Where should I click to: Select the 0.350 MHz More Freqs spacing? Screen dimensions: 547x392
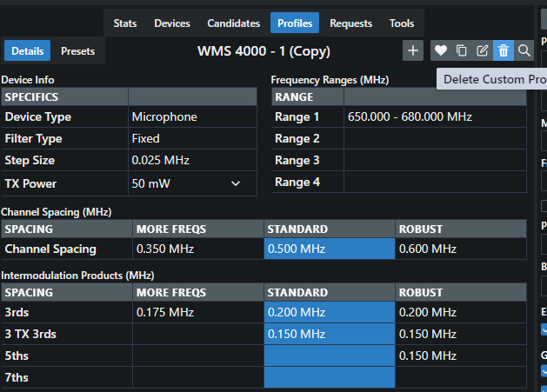click(198, 249)
